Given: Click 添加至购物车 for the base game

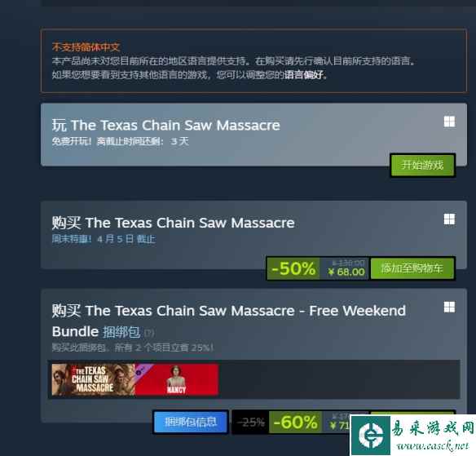Looking at the screenshot, I should point(412,268).
